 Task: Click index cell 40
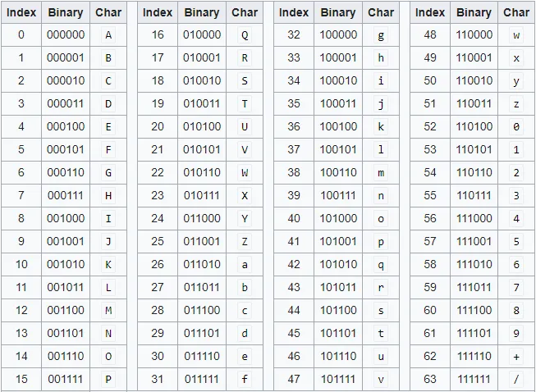pos(294,218)
